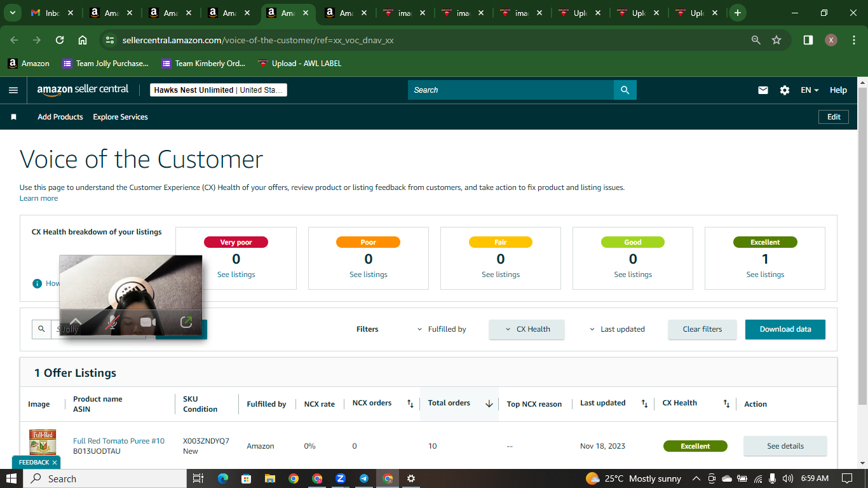Click the Seller Central search field
The height and width of the screenshot is (488, 868).
click(x=511, y=90)
